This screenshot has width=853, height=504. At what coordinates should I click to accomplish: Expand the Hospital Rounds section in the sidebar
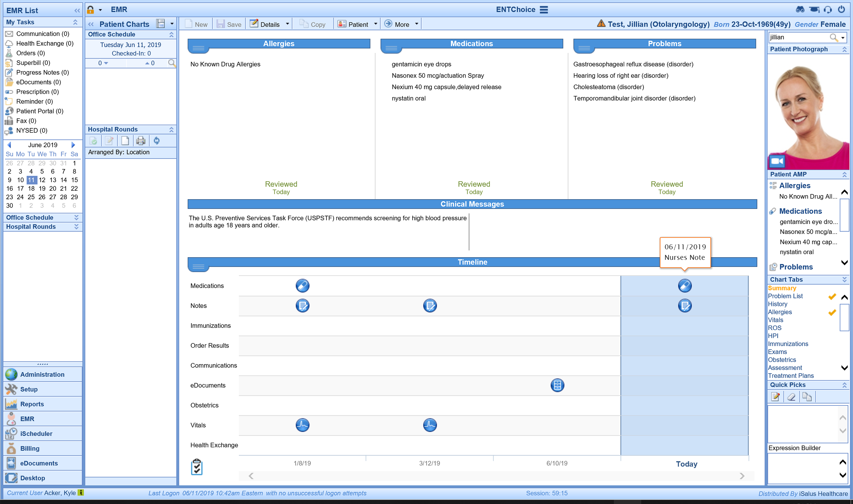click(x=76, y=227)
